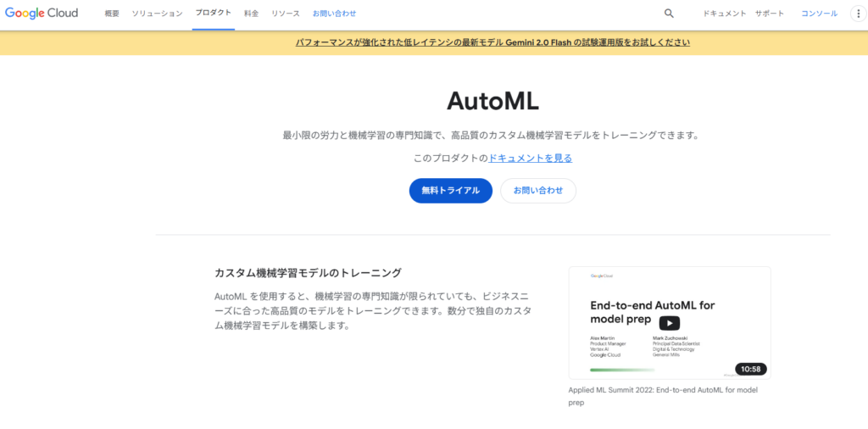Click the Google Cloud logo
Viewport: 868px width, 429px height.
tap(42, 14)
